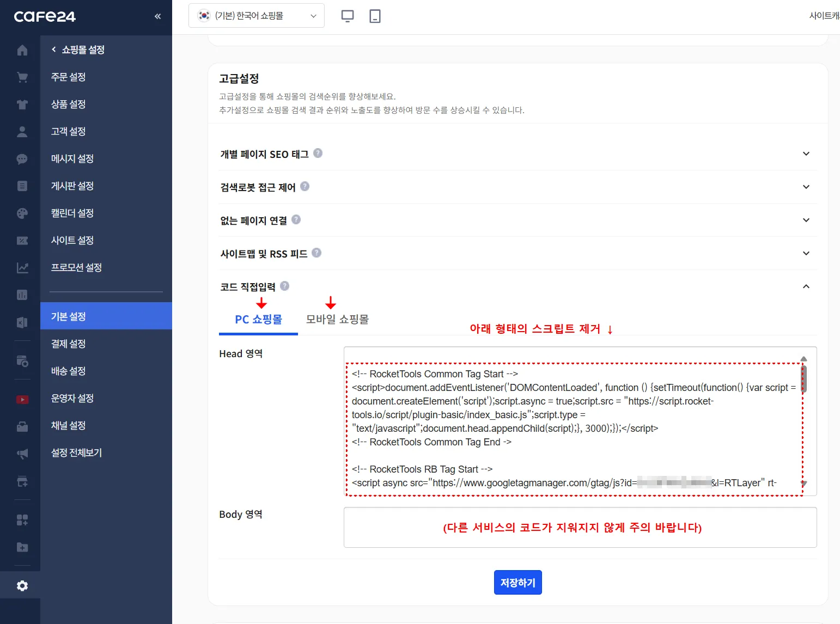Viewport: 840px width, 624px height.
Task: Select the PC 쇼핑몰 tab
Action: point(258,320)
